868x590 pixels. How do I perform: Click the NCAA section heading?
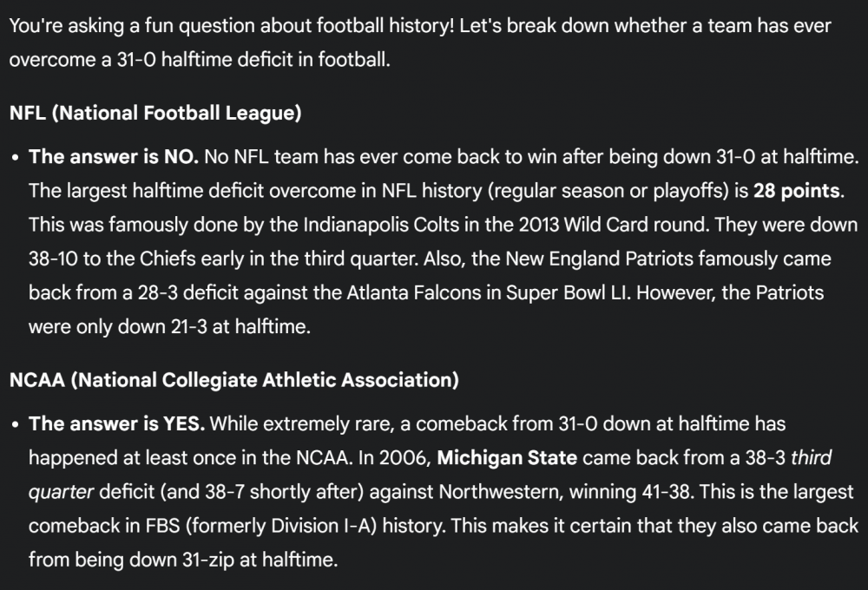coord(234,379)
